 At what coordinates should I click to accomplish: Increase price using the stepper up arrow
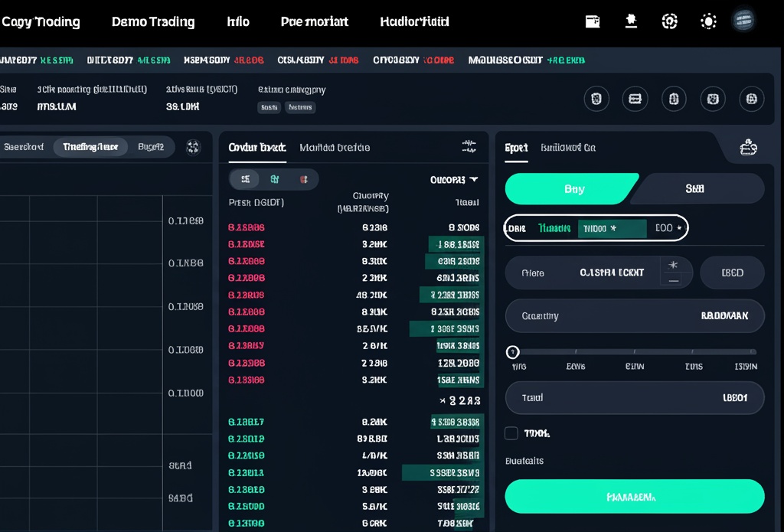coord(673,265)
